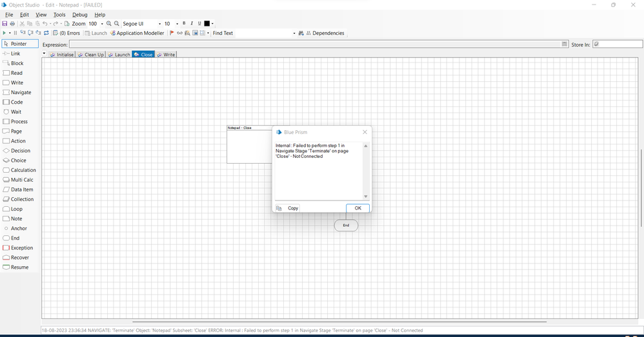
Task: Switch to the Write page tab
Action: point(166,55)
